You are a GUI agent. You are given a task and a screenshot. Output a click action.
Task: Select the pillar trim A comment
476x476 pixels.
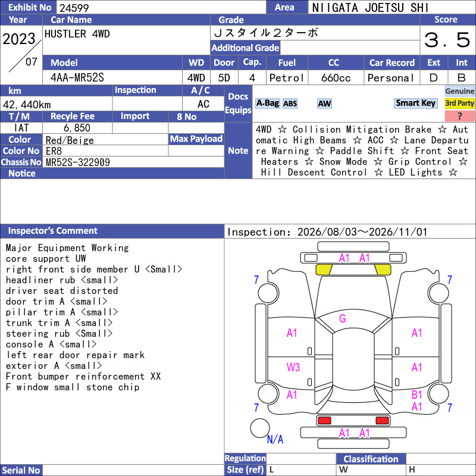click(x=62, y=312)
